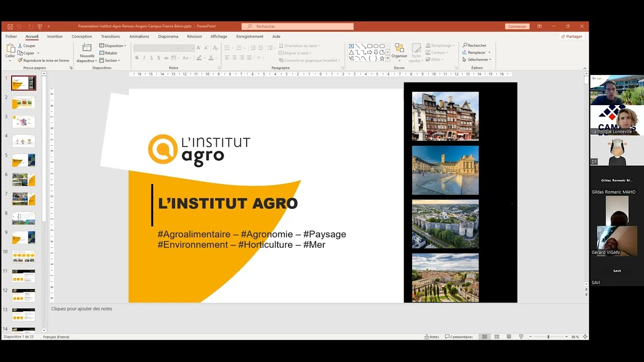Toggle Notes pane in status bar
This screenshot has width=644, height=362.
coord(432,337)
